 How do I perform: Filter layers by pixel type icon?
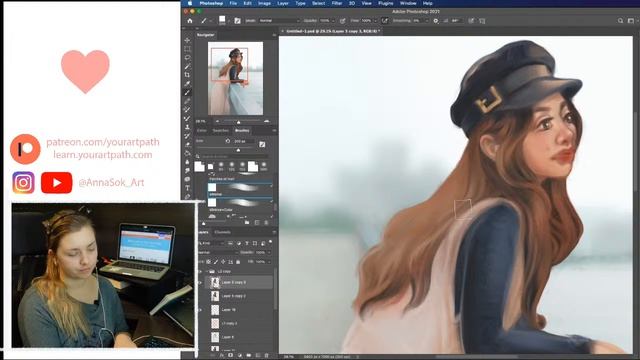pos(231,243)
